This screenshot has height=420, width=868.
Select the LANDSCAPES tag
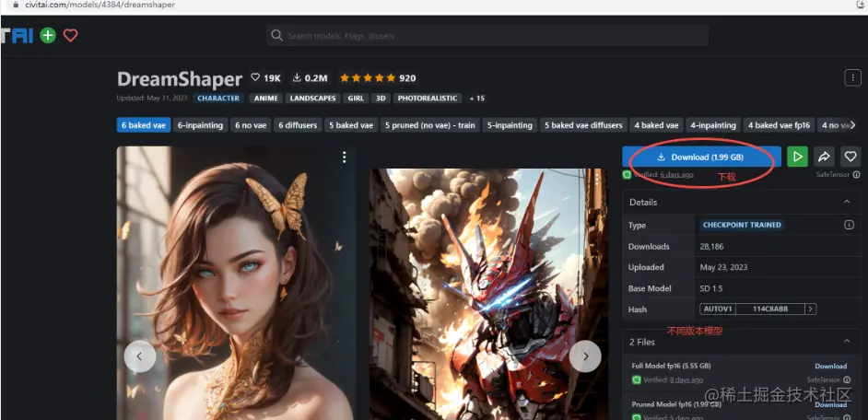[x=312, y=99]
